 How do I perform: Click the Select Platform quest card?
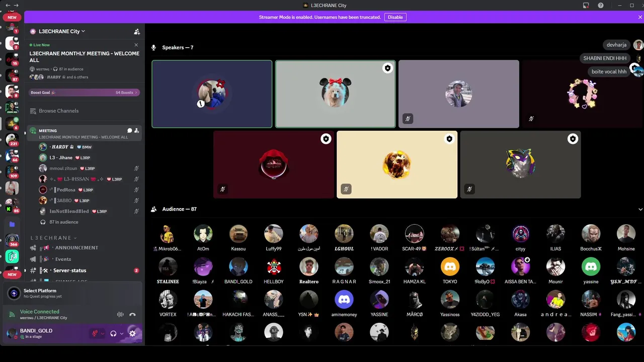pos(72,293)
